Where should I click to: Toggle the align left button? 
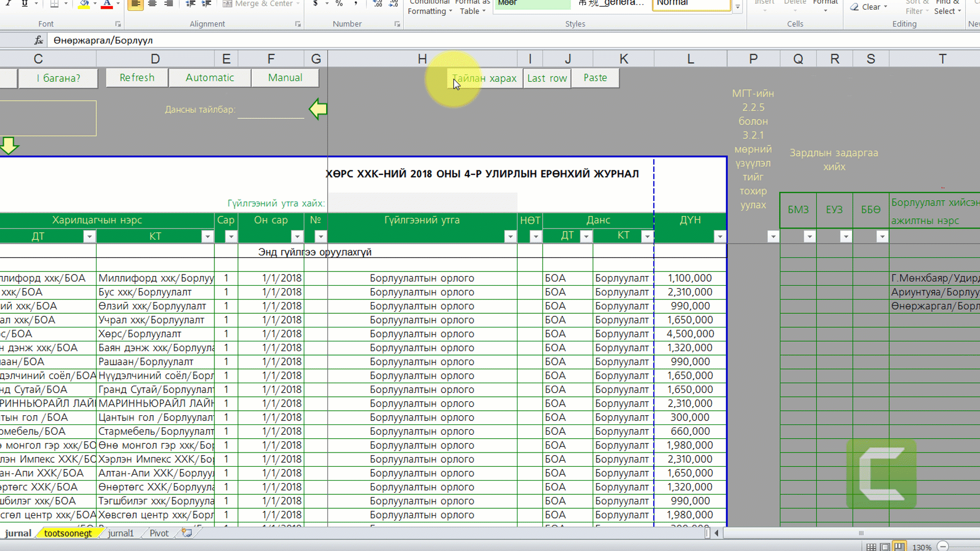point(135,4)
